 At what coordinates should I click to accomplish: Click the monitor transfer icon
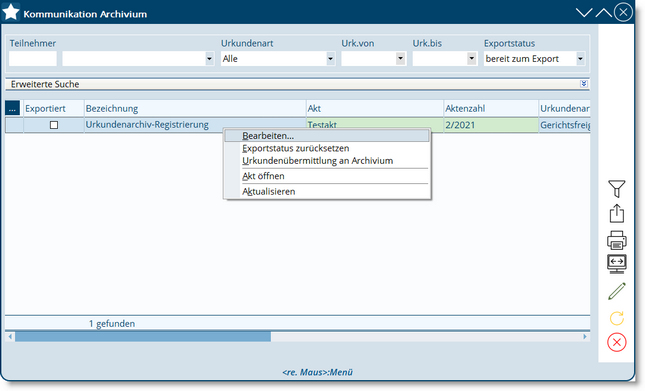[616, 264]
